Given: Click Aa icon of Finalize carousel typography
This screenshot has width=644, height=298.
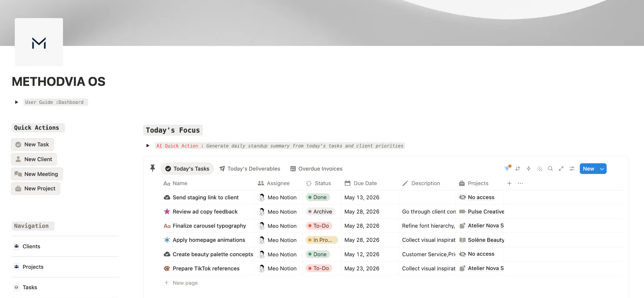Looking at the screenshot, I should (167, 226).
